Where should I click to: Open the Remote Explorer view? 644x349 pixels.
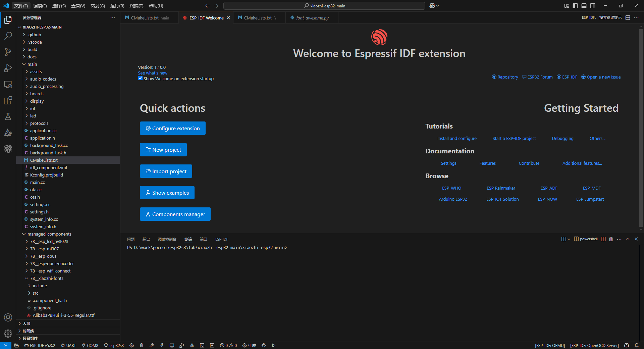(x=8, y=84)
